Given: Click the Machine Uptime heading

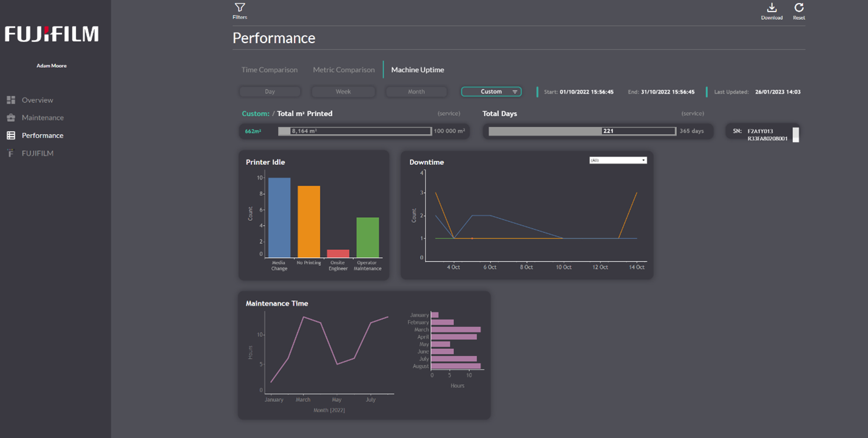Looking at the screenshot, I should pos(417,70).
